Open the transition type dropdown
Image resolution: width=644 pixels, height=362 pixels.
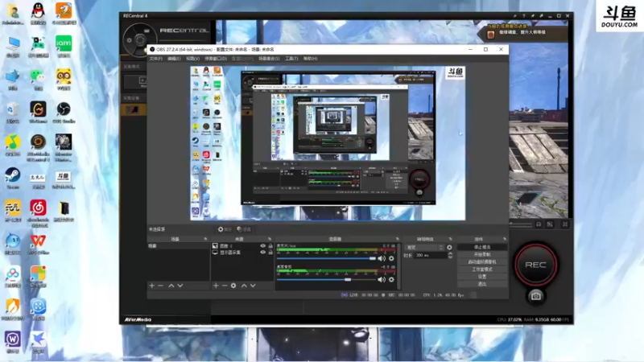point(424,248)
